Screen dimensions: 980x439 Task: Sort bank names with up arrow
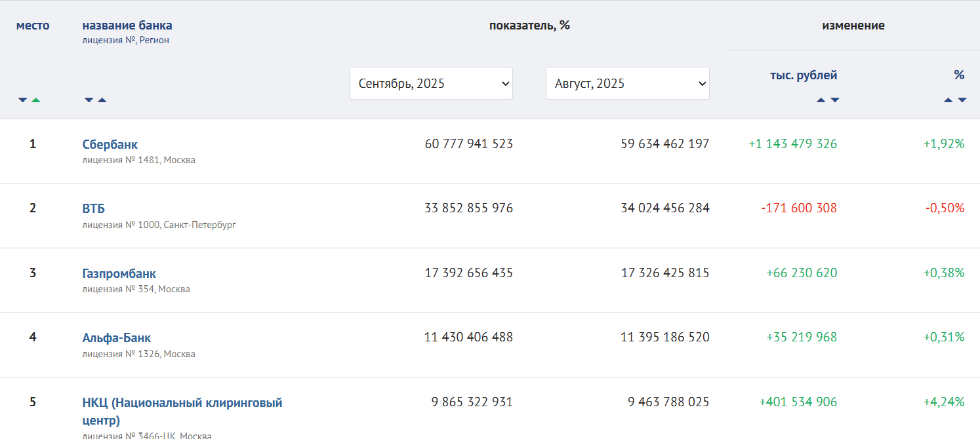click(x=102, y=100)
